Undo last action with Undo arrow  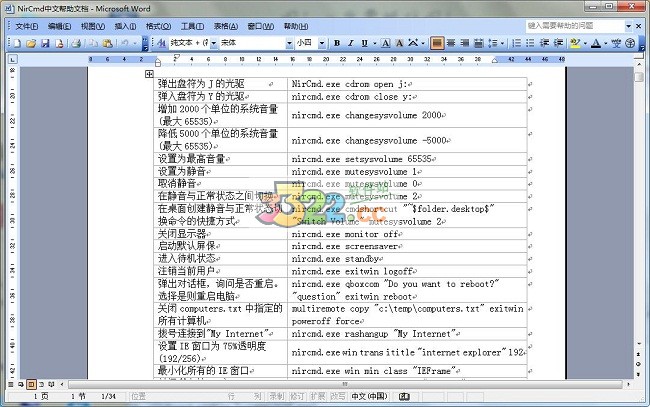124,43
